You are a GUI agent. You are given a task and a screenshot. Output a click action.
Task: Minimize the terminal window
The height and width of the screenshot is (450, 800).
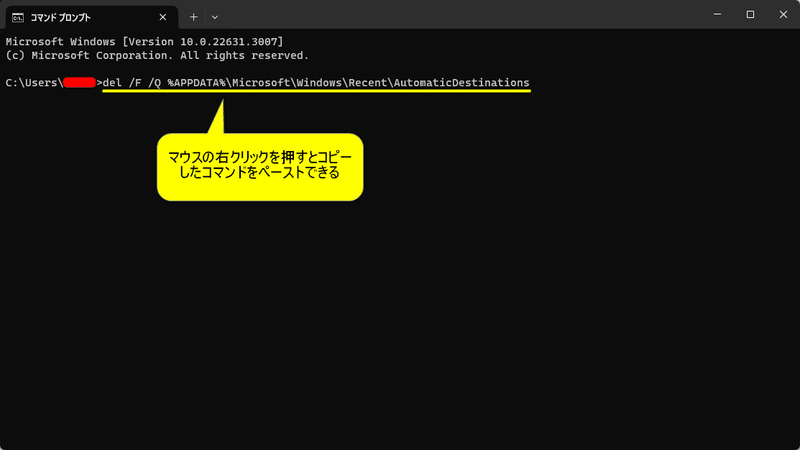(717, 14)
